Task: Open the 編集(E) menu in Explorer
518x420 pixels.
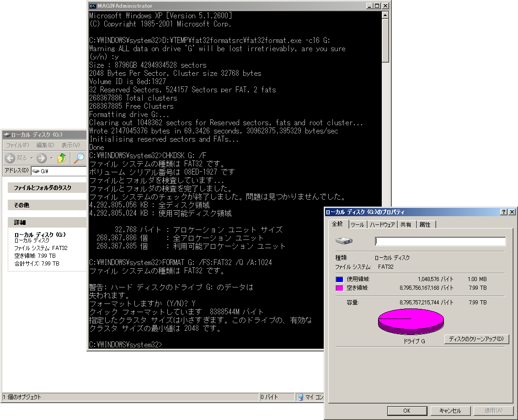Action: [x=45, y=145]
